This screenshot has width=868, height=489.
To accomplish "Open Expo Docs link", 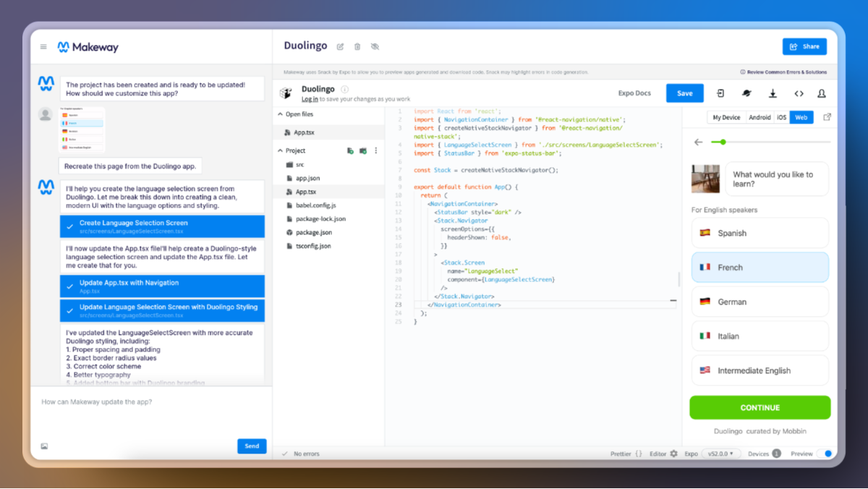I will click(634, 93).
